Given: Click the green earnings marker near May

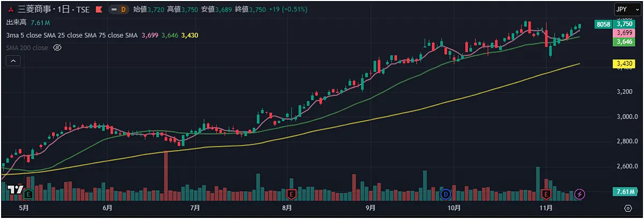Looking at the screenshot, I should (x=28, y=193).
